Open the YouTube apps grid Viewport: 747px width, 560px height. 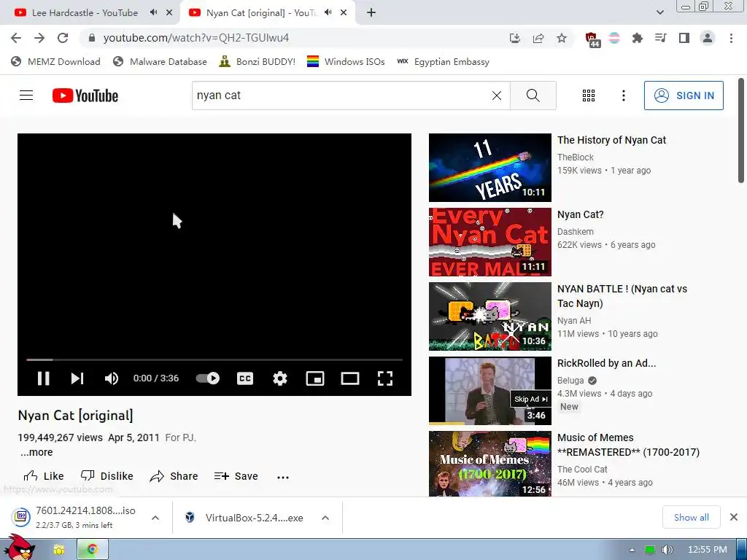589,96
